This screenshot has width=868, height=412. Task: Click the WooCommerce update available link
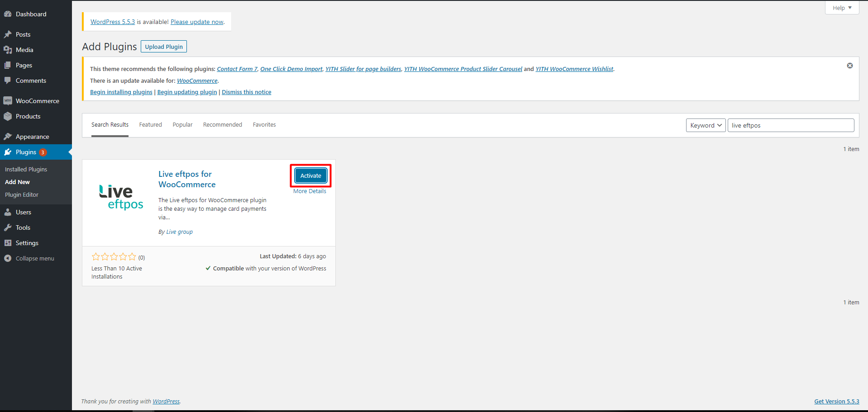(197, 81)
